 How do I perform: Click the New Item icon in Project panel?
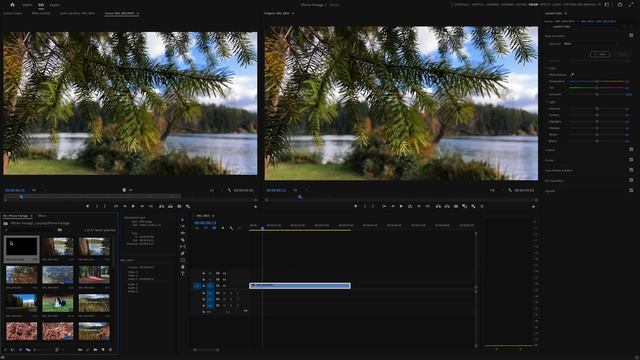[103, 350]
